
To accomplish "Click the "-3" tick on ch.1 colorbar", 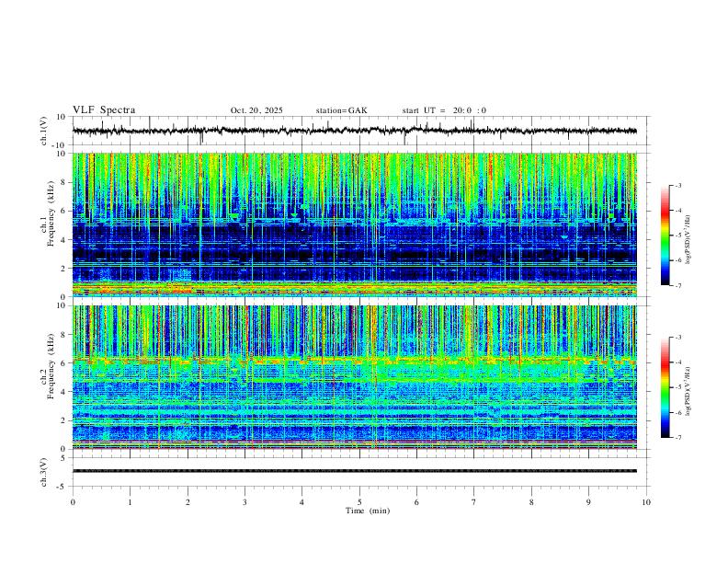I will [x=677, y=185].
